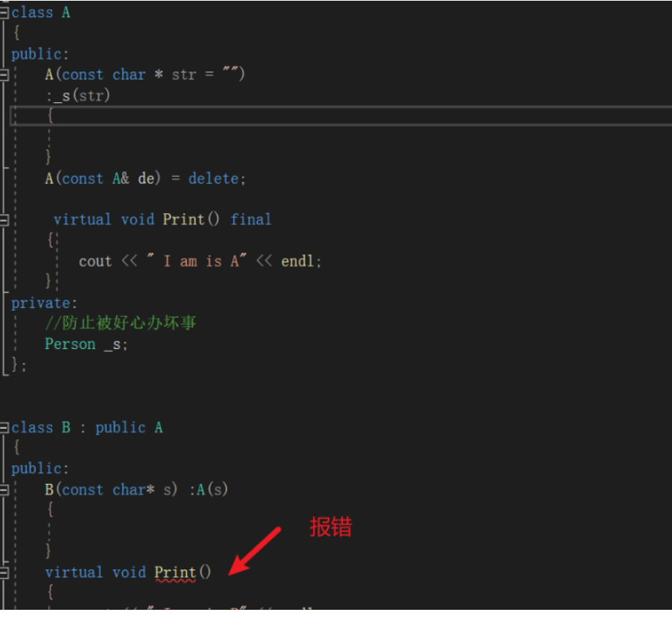The image size is (672, 618).
Task: Collapse the A constructor fold marker
Action: point(4,75)
